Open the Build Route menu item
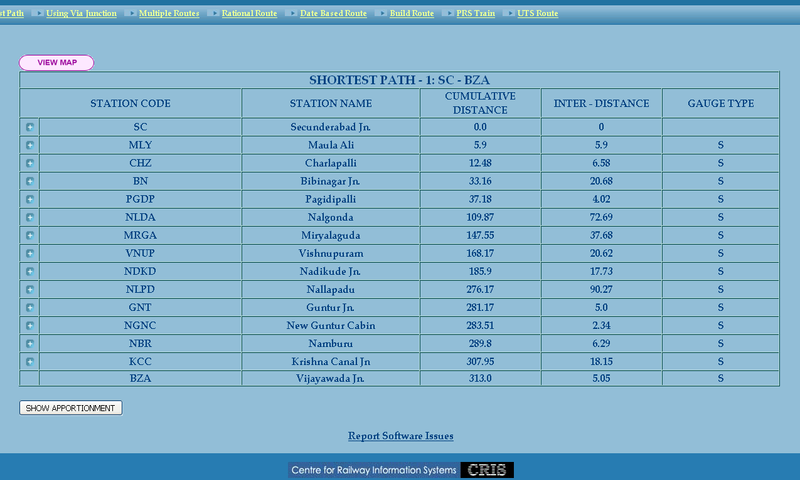800x480 pixels. [x=412, y=13]
